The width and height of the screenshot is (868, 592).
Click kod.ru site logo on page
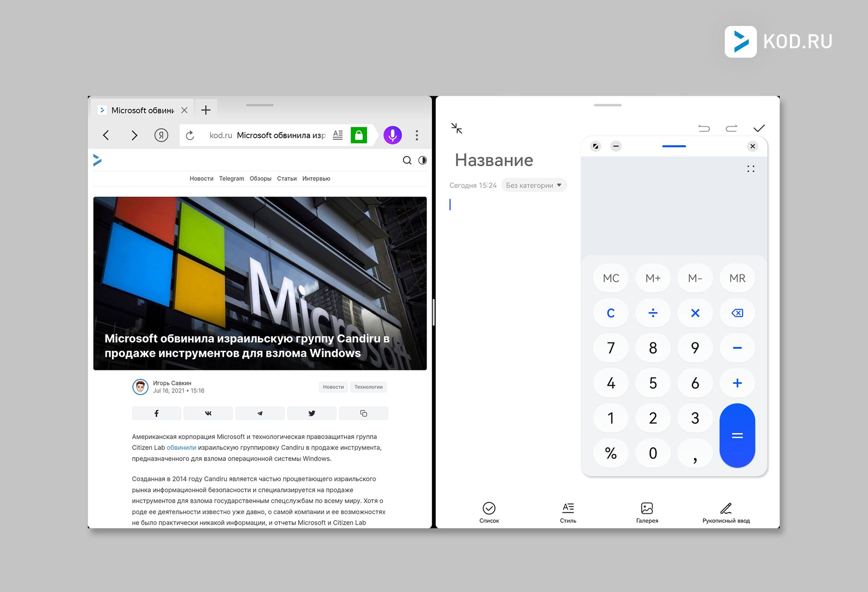pos(97,160)
